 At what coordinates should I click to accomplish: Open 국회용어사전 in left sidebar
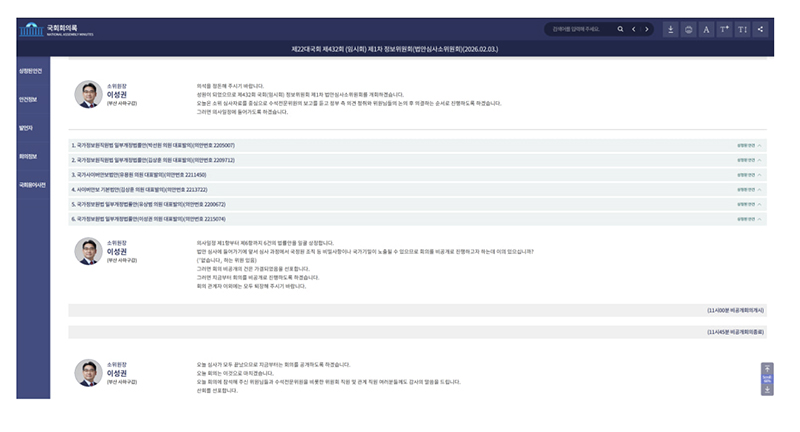click(x=31, y=185)
